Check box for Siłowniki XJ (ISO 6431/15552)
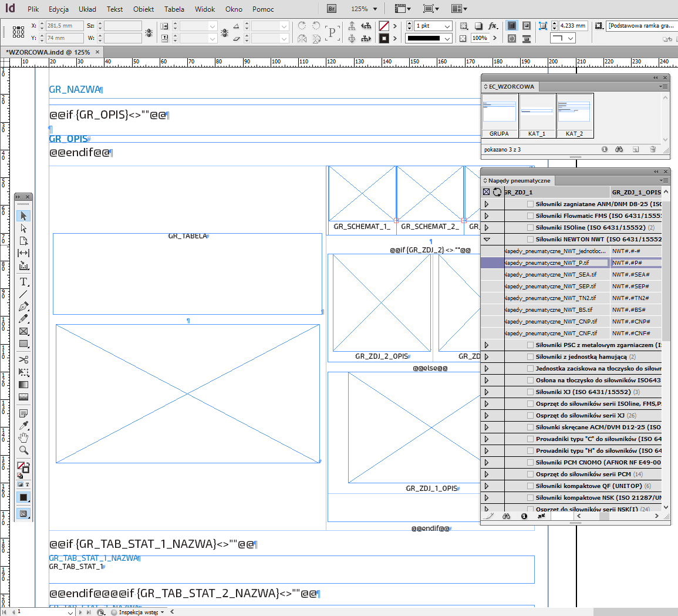678x616 pixels. [x=530, y=392]
